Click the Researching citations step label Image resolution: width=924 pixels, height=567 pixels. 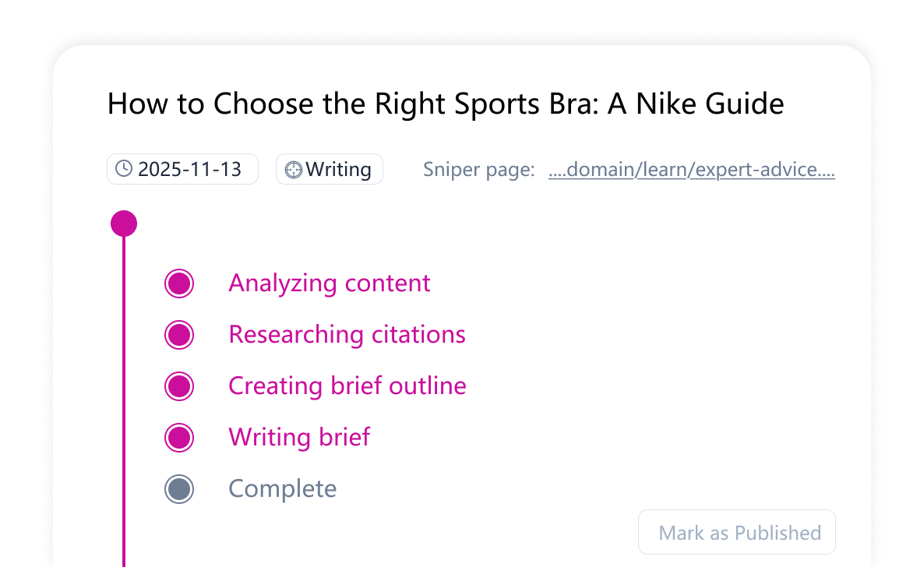point(347,334)
